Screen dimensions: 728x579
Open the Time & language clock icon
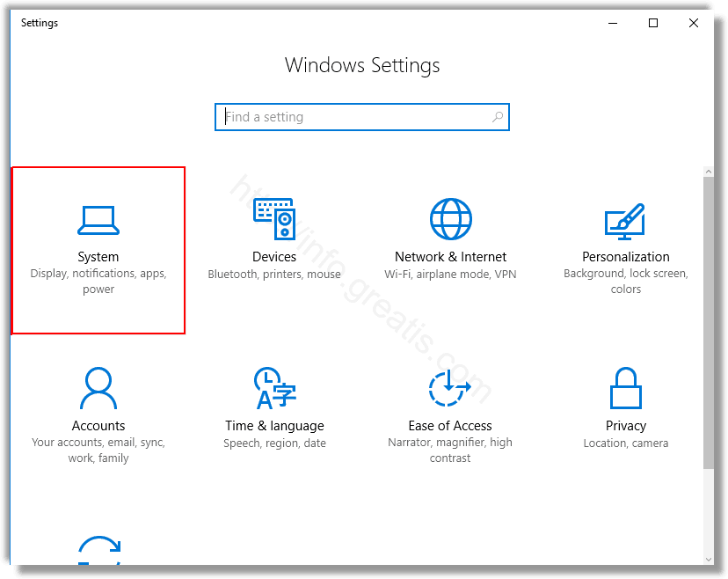(x=274, y=388)
